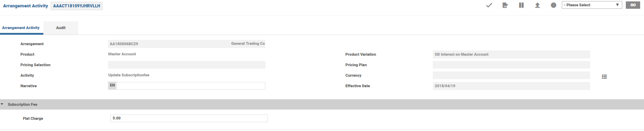Viewport: 644px width, 131px height.
Task: Click the empty Pricing Plan field
Action: 511,65
